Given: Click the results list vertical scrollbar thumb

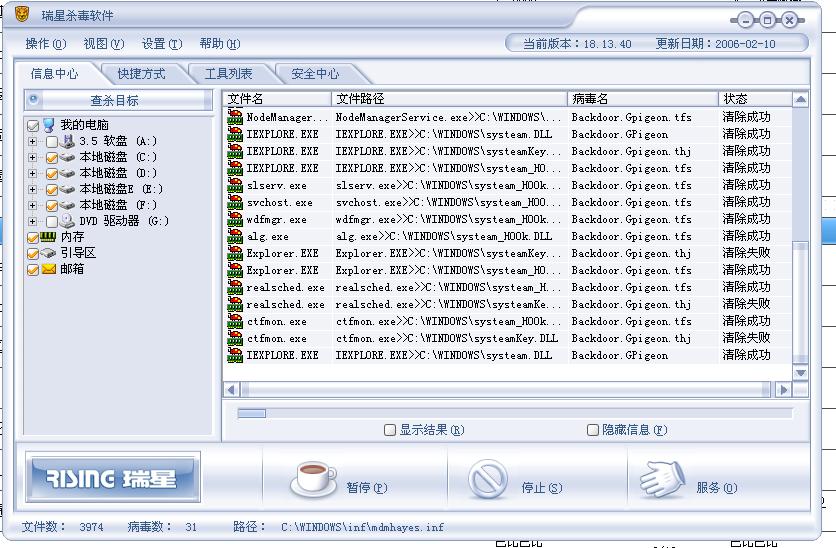Looking at the screenshot, I should point(800,302).
